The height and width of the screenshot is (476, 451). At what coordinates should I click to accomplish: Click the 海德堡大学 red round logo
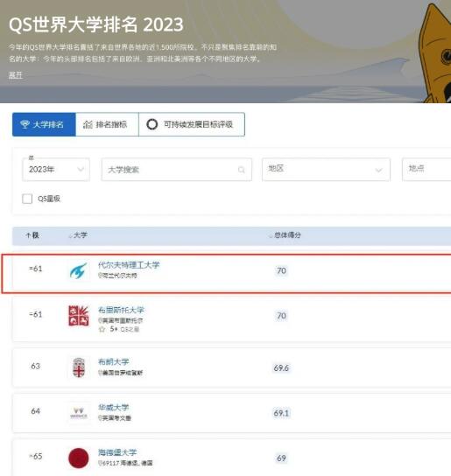pos(79,458)
